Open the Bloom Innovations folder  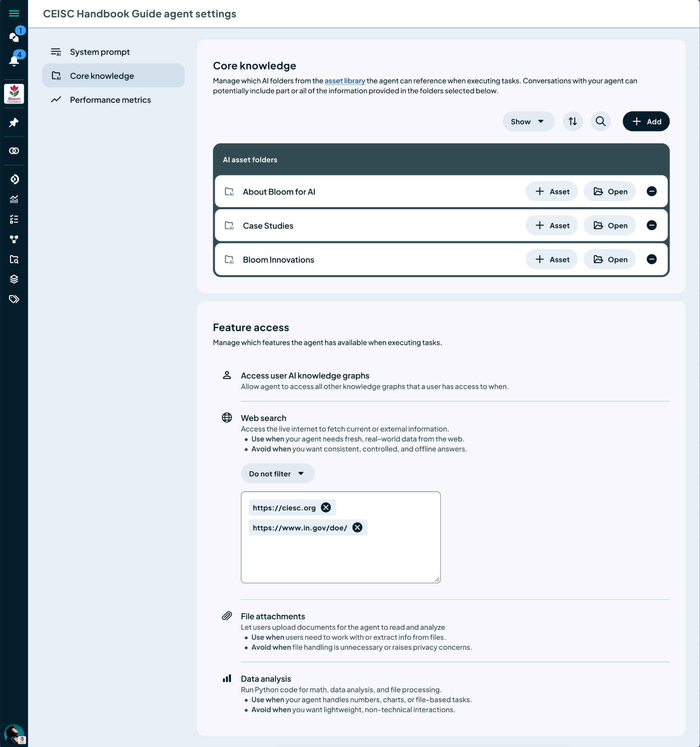(x=609, y=259)
